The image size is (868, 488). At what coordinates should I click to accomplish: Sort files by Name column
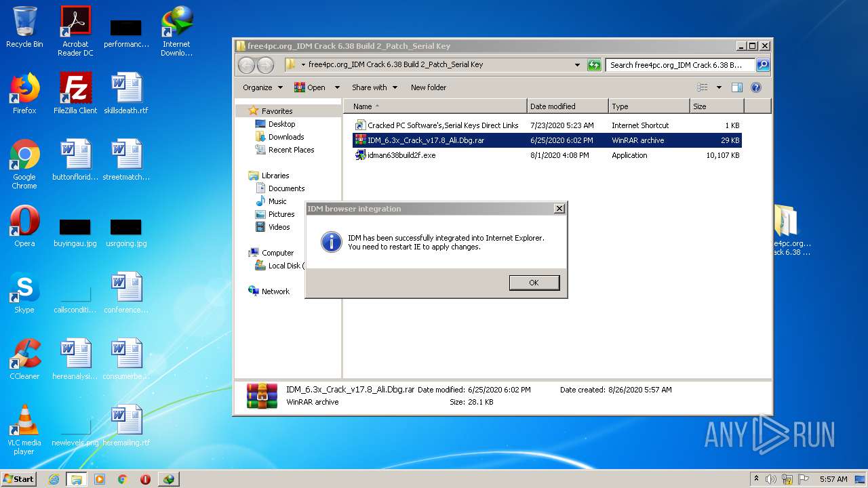click(x=435, y=106)
